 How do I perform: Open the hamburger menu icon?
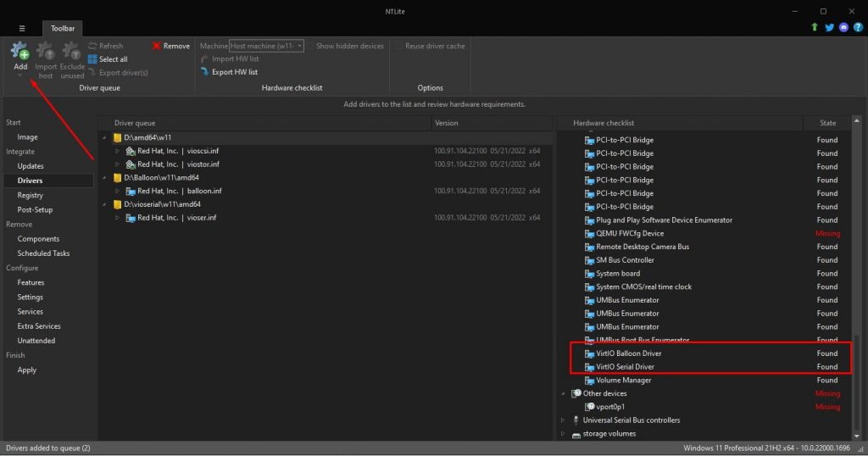pos(22,28)
